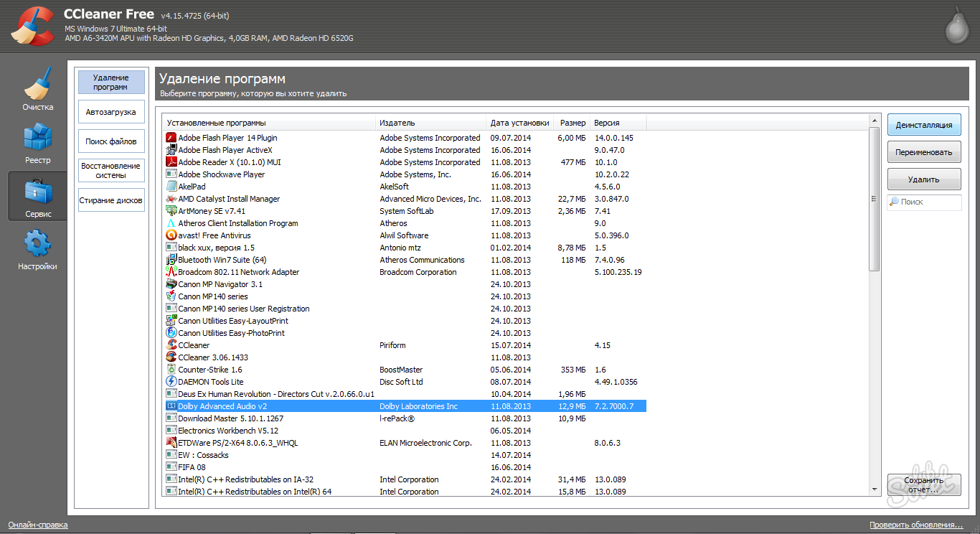Click the Сохранить отчет button
980x534 pixels.
tap(924, 485)
